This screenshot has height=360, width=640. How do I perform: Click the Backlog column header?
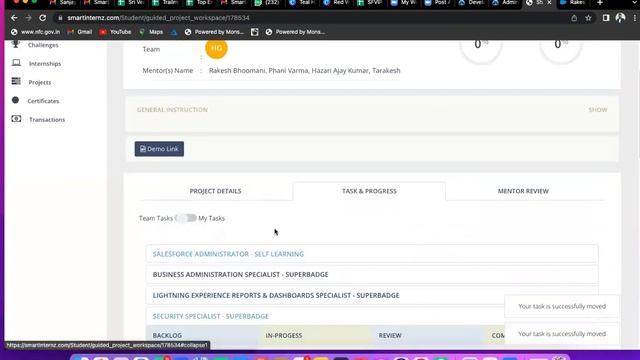[x=167, y=336]
